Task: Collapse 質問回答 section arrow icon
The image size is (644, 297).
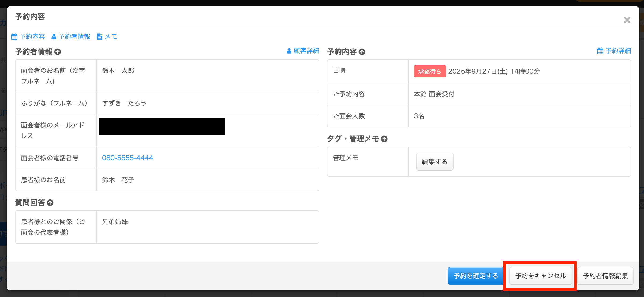Action: 50,203
